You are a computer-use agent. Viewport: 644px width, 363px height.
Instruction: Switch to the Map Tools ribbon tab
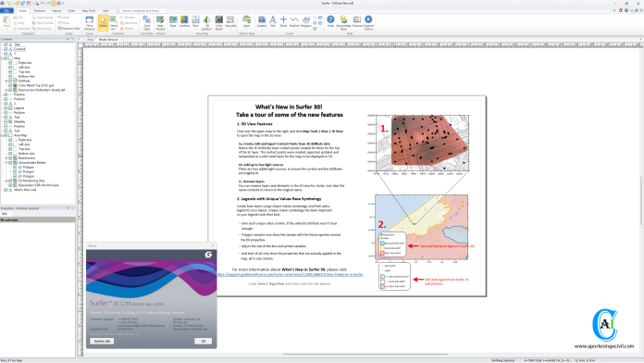click(x=89, y=11)
